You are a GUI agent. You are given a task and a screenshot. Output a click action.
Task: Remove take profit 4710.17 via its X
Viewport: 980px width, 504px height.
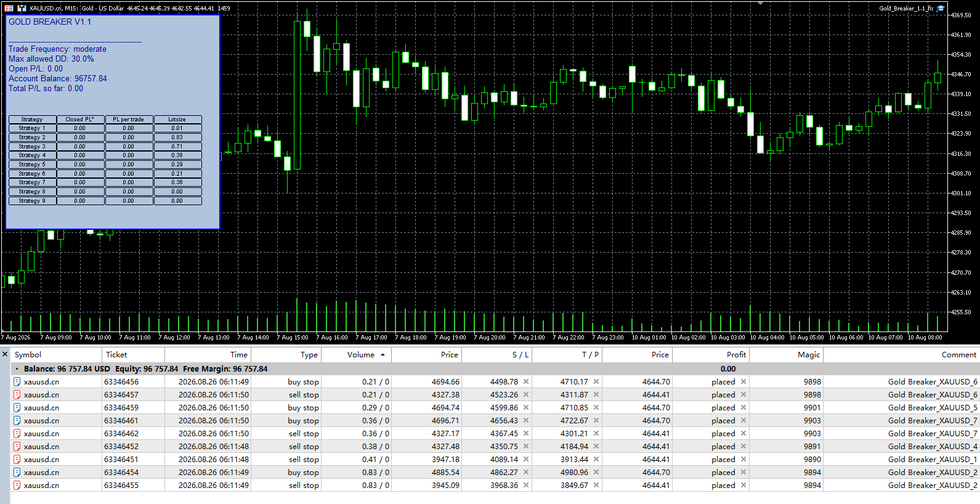point(596,382)
